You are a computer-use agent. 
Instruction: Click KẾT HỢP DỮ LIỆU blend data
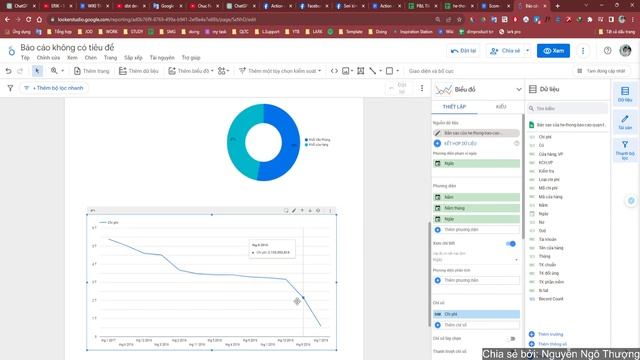tap(460, 144)
